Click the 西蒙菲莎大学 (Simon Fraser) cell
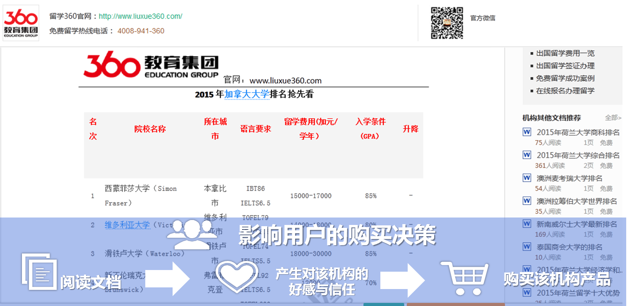This screenshot has height=306, width=644. pyautogui.click(x=141, y=196)
